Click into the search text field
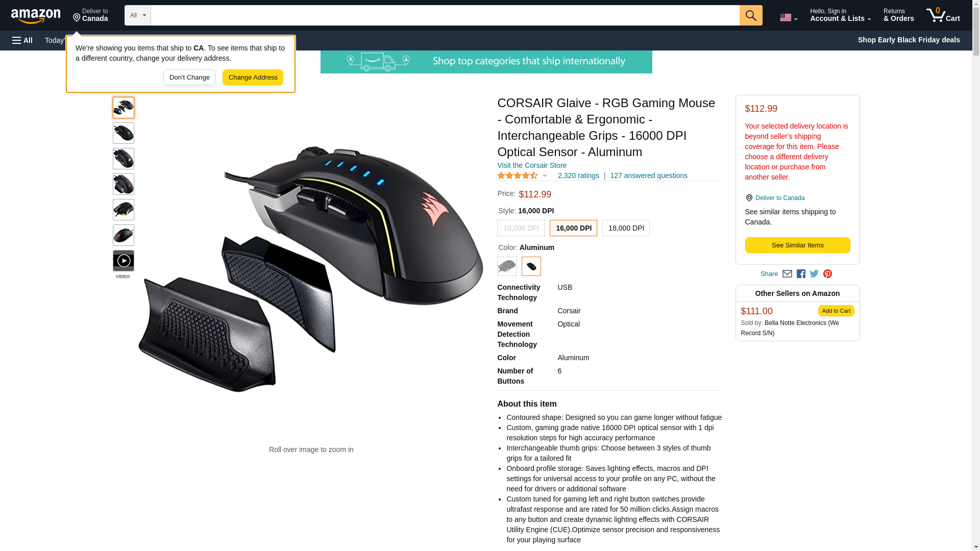Image resolution: width=980 pixels, height=551 pixels. [x=445, y=15]
